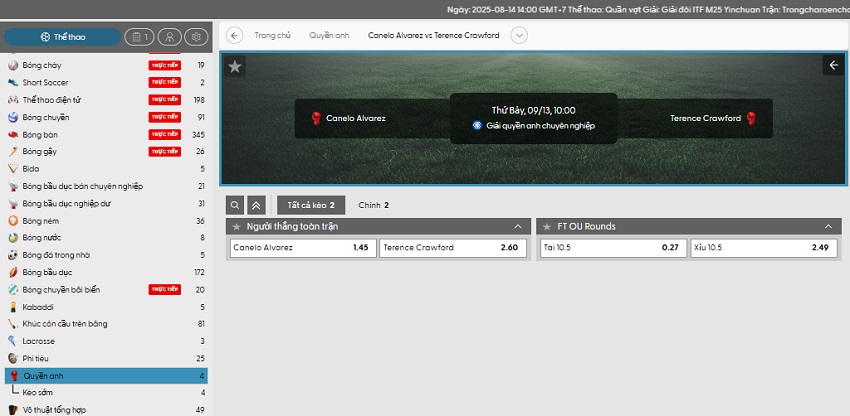Select Bóng gậy sport icon
Viewport: 850px width, 416px height.
(13, 151)
